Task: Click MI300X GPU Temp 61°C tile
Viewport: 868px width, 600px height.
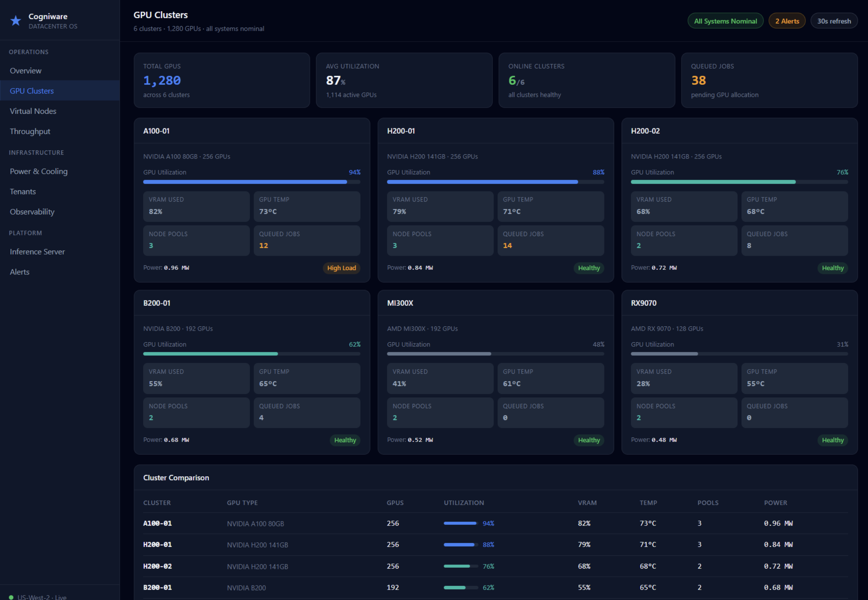Action: [x=551, y=378]
